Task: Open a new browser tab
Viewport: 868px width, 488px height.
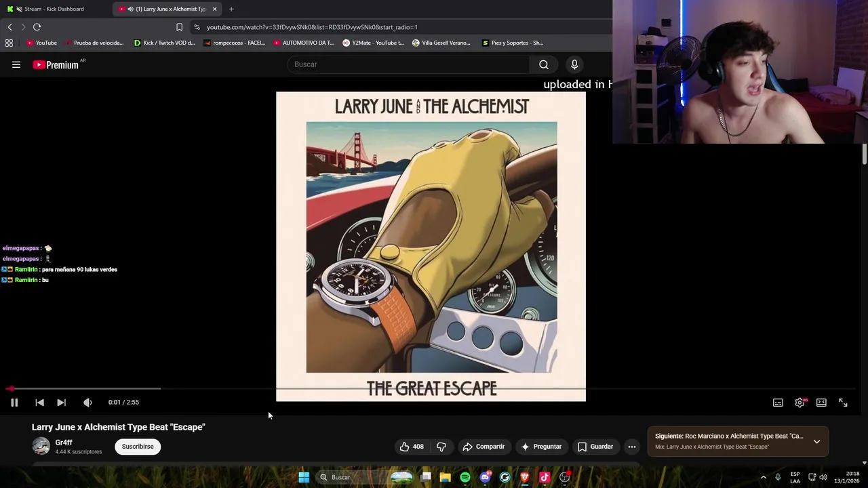Action: 231,9
